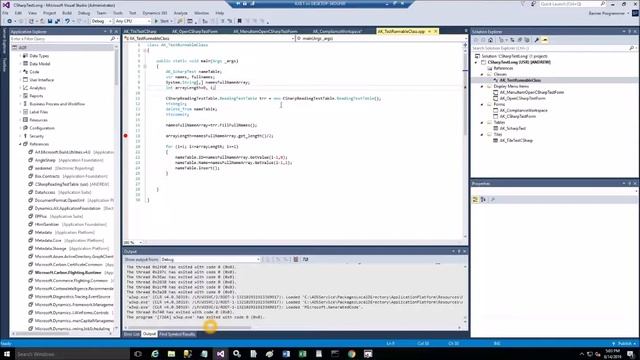The image size is (640, 360).
Task: Click the Solution Explorer Home icon
Action: pyautogui.click(x=491, y=40)
